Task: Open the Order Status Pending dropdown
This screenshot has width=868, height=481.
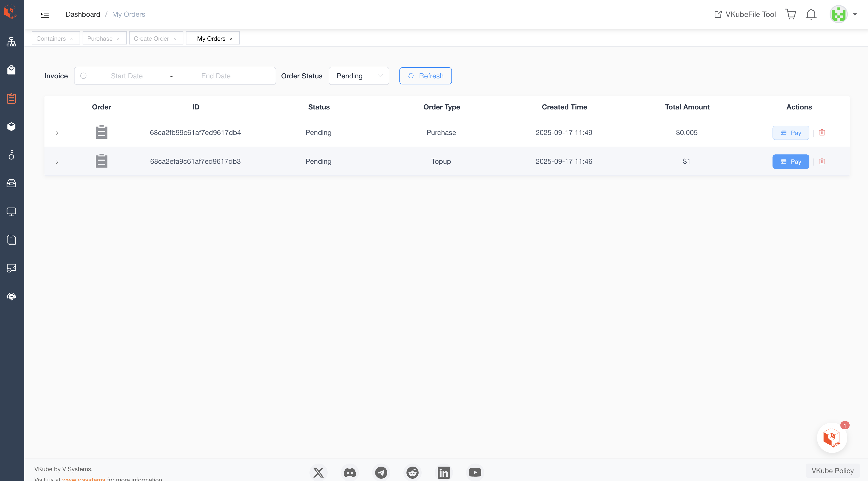Action: [x=358, y=76]
